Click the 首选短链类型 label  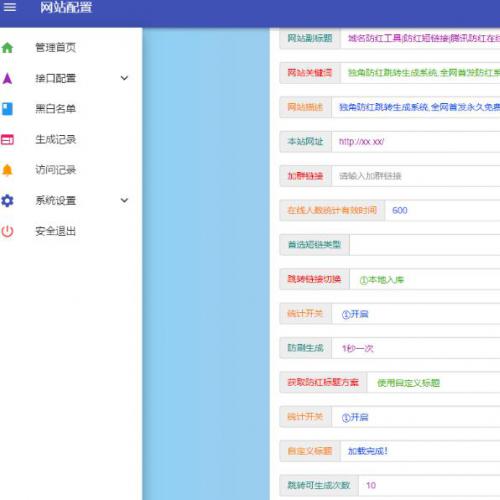[314, 245]
